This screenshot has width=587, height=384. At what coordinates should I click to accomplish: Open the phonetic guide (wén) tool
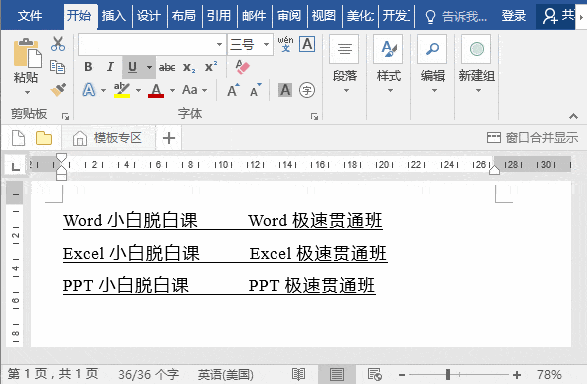[286, 44]
